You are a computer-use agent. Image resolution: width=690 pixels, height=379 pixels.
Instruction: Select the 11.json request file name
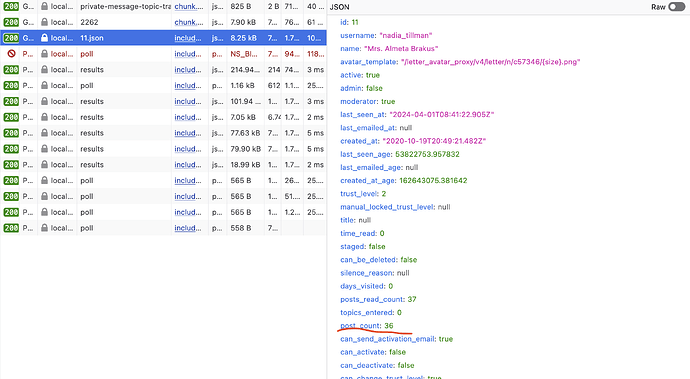pos(92,38)
